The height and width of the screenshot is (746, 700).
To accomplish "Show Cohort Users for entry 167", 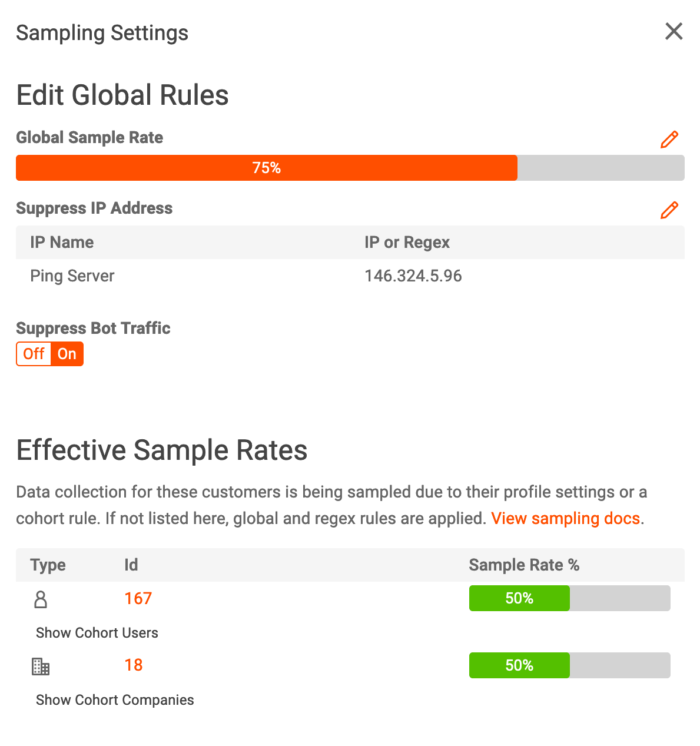I will 97,632.
